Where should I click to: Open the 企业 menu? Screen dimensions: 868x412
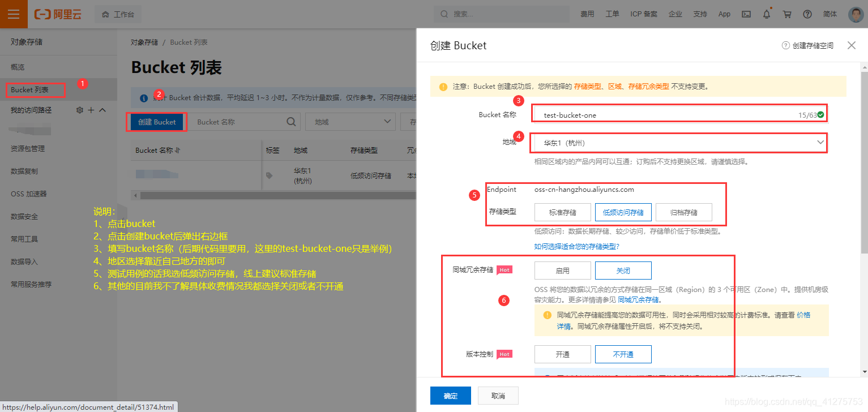[x=675, y=14]
